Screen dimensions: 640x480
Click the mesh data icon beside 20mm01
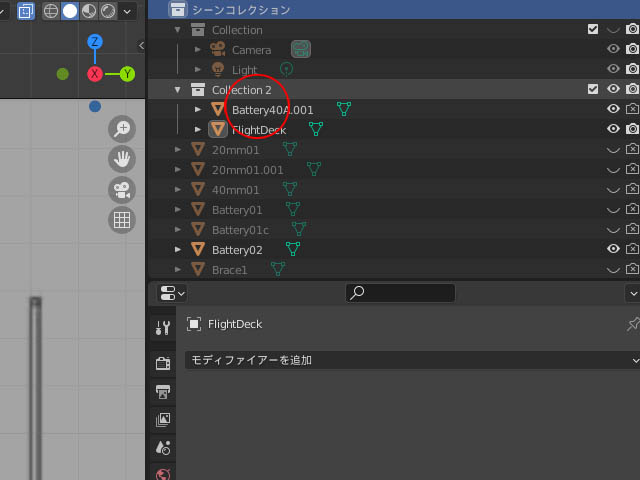[x=289, y=149]
